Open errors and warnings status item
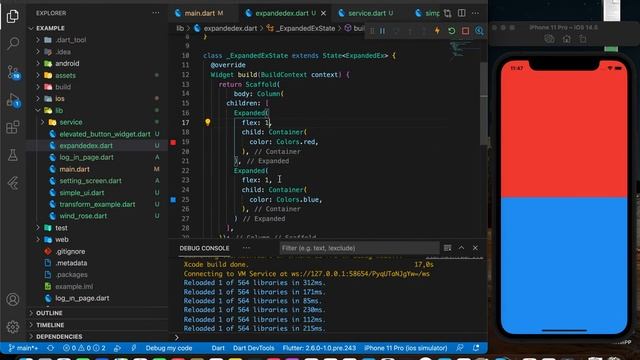 tap(84, 348)
